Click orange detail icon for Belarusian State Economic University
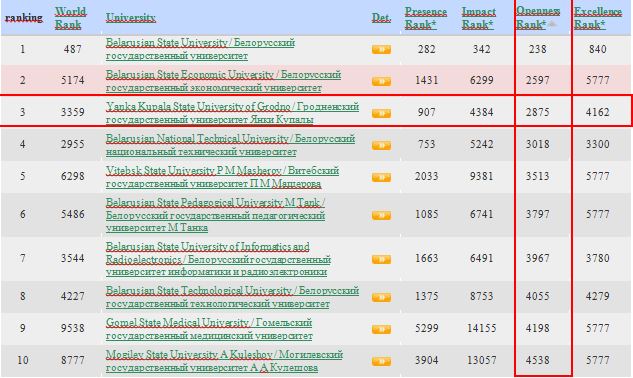This screenshot has width=633, height=378. (x=381, y=81)
